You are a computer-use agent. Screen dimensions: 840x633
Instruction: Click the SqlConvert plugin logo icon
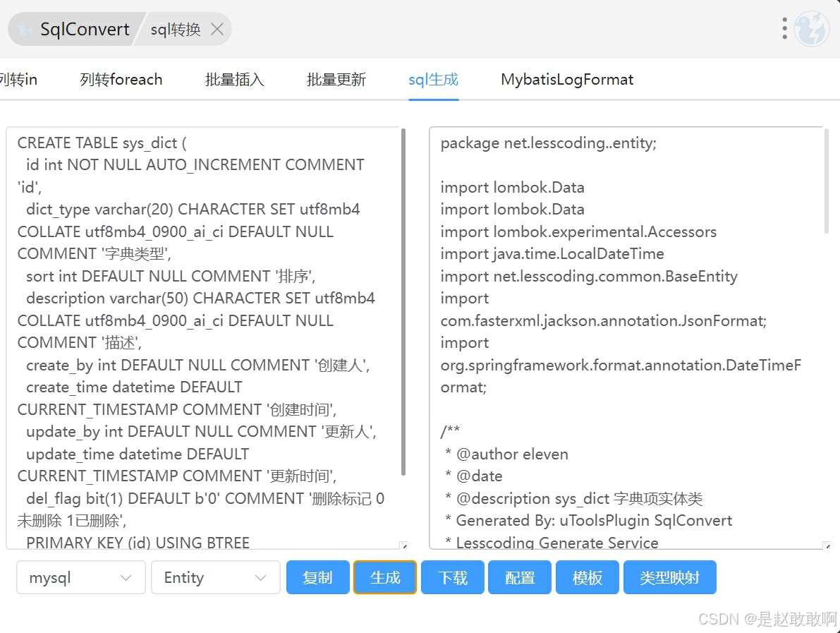25,30
